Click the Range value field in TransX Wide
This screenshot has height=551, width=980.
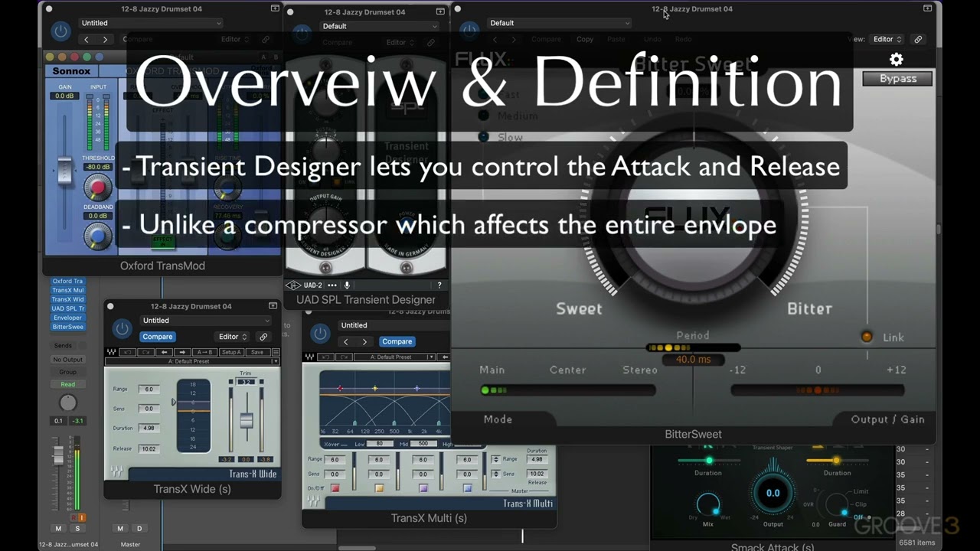pyautogui.click(x=149, y=389)
